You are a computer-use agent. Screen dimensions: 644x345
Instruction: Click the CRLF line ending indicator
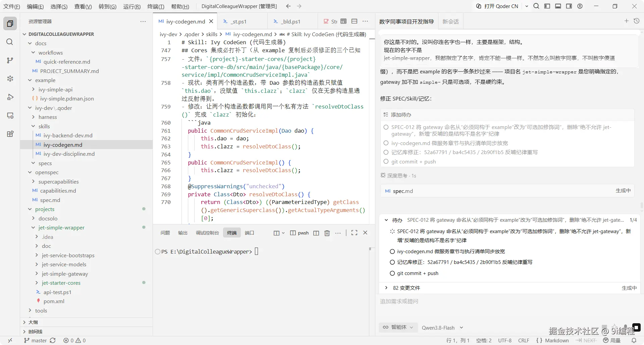pos(524,340)
